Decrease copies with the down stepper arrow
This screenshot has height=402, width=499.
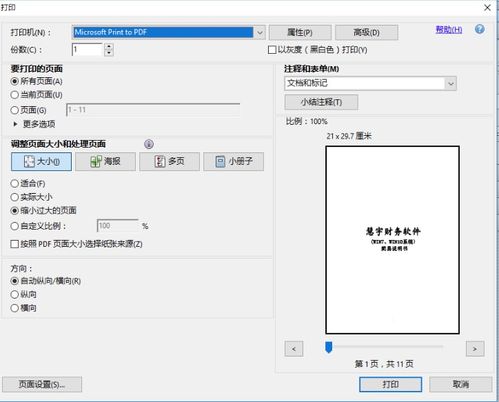[109, 53]
